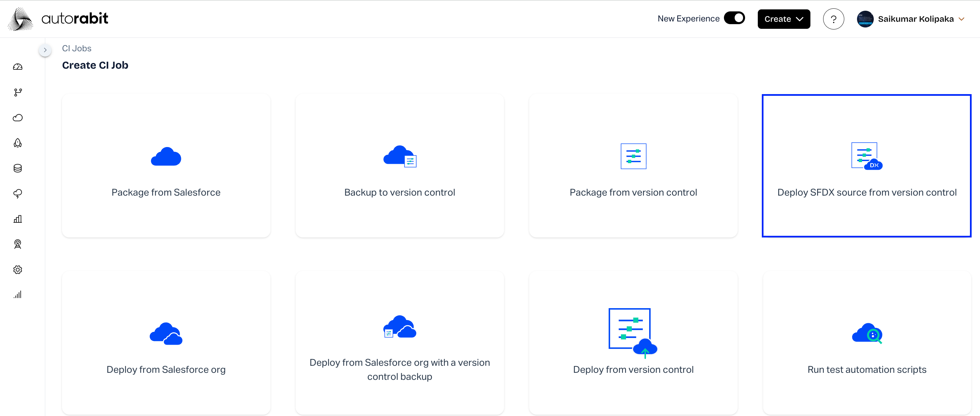The height and width of the screenshot is (416, 980).
Task: Open the version control branch sidebar icon
Action: pyautogui.click(x=17, y=92)
